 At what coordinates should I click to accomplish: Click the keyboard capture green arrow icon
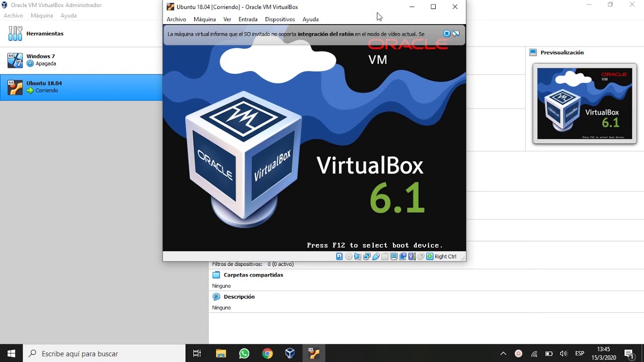click(x=430, y=256)
